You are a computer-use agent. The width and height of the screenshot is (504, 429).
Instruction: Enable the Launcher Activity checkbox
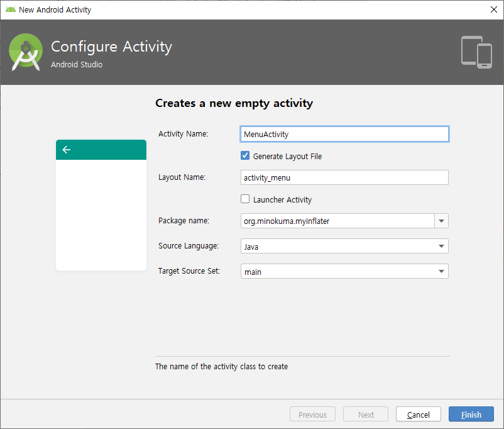[245, 199]
